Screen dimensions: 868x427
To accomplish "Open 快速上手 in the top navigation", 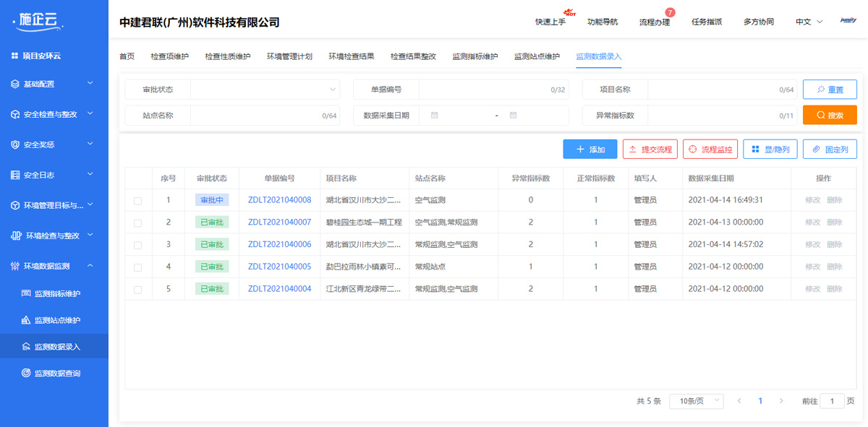I will tap(550, 22).
